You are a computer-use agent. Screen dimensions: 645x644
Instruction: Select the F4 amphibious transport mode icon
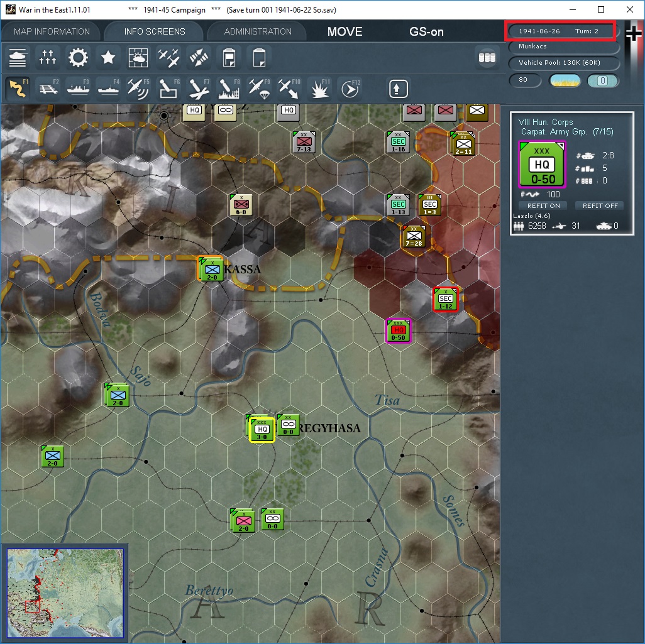(x=108, y=89)
